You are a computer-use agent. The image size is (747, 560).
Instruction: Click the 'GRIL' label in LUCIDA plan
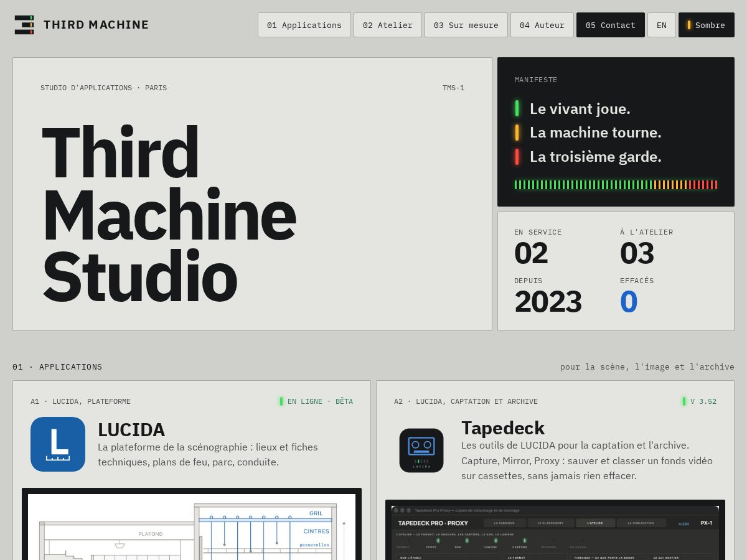point(316,513)
